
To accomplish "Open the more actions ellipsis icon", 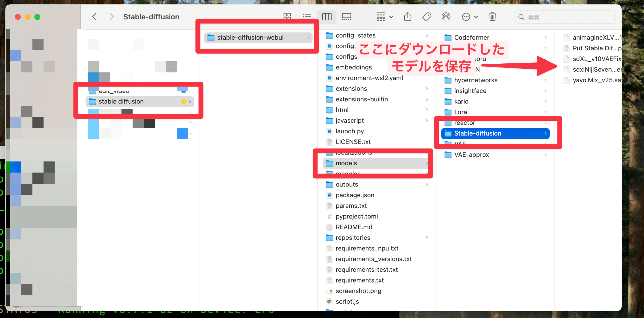I will [x=466, y=17].
